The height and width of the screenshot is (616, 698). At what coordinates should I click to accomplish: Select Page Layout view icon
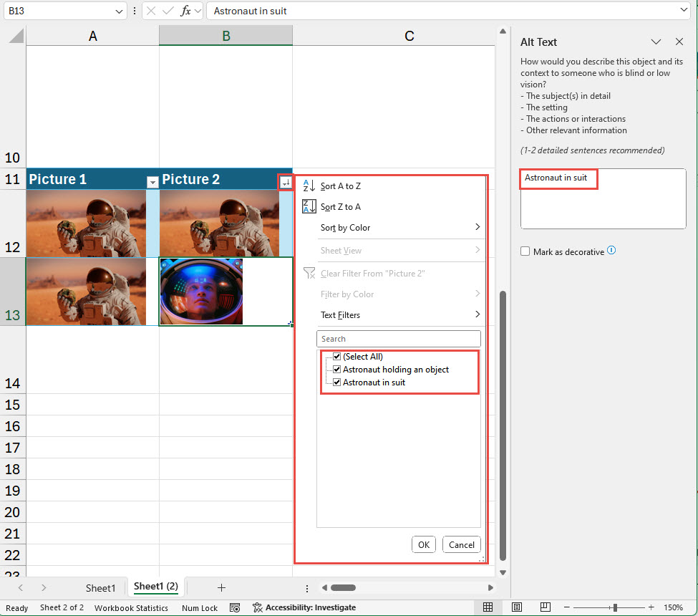tap(516, 607)
